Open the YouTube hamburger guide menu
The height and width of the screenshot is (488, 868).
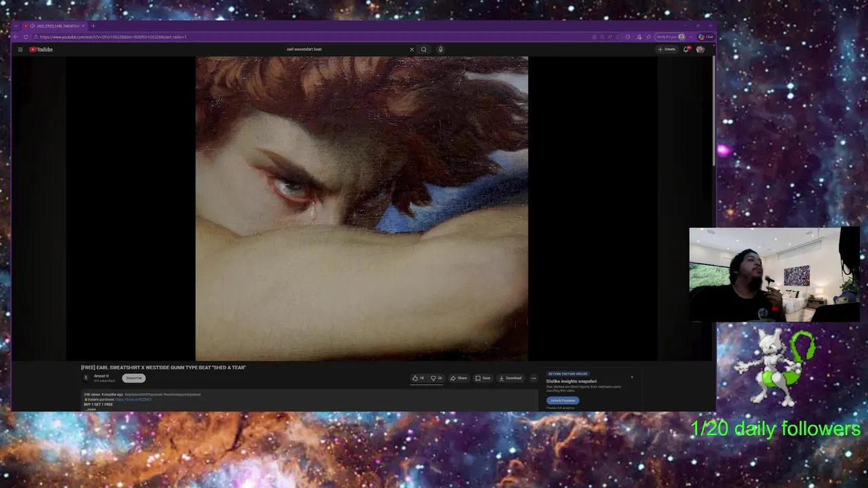20,49
